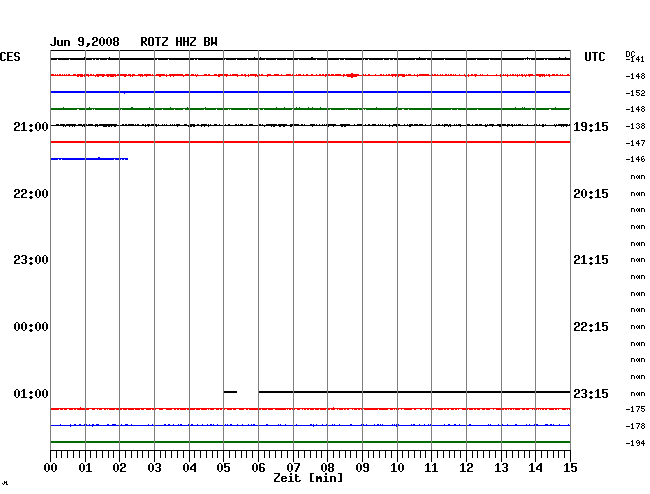This screenshot has height=494, width=650.
Task: Click the black trace on the 19:15 row
Action: pyautogui.click(x=310, y=125)
